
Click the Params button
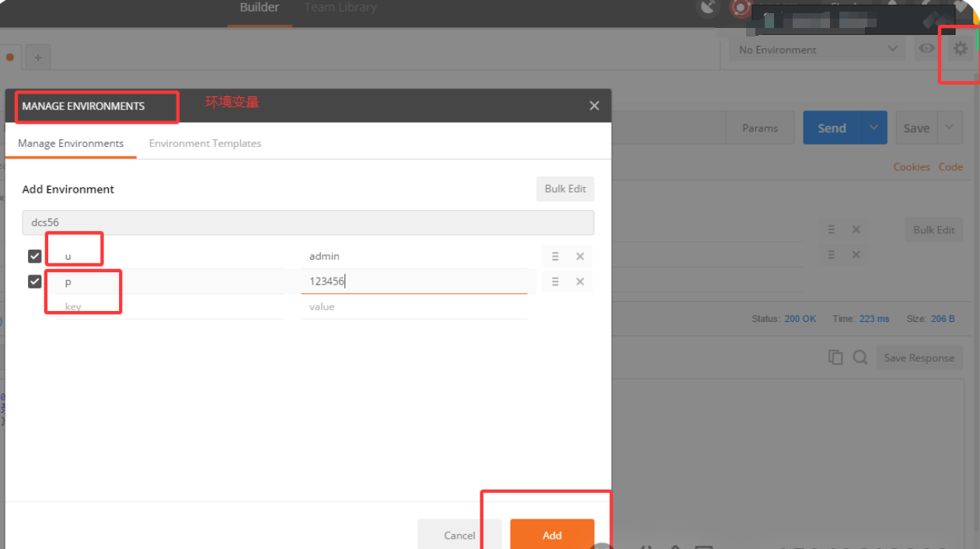point(760,128)
